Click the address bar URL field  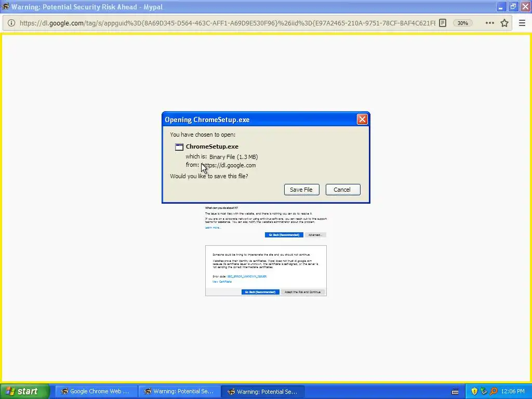pos(228,23)
